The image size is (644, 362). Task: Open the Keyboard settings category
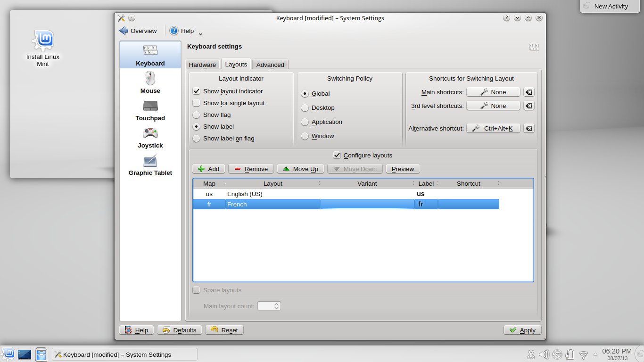pos(150,55)
